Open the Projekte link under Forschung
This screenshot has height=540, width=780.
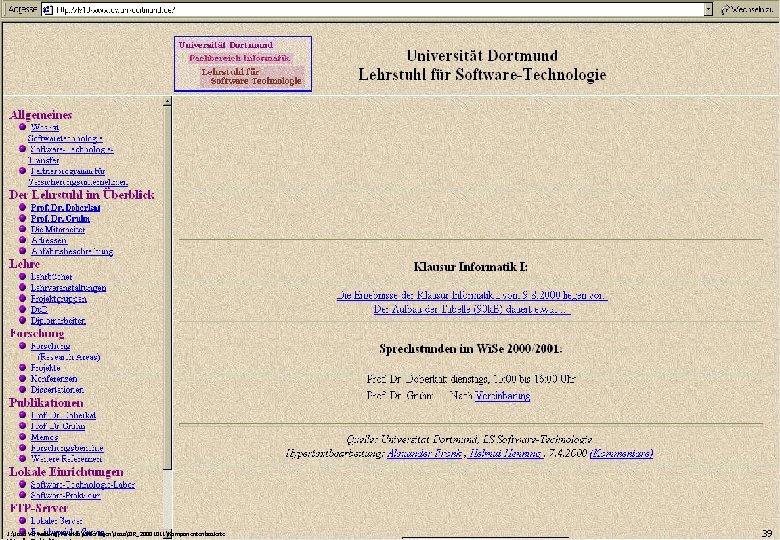[45, 367]
